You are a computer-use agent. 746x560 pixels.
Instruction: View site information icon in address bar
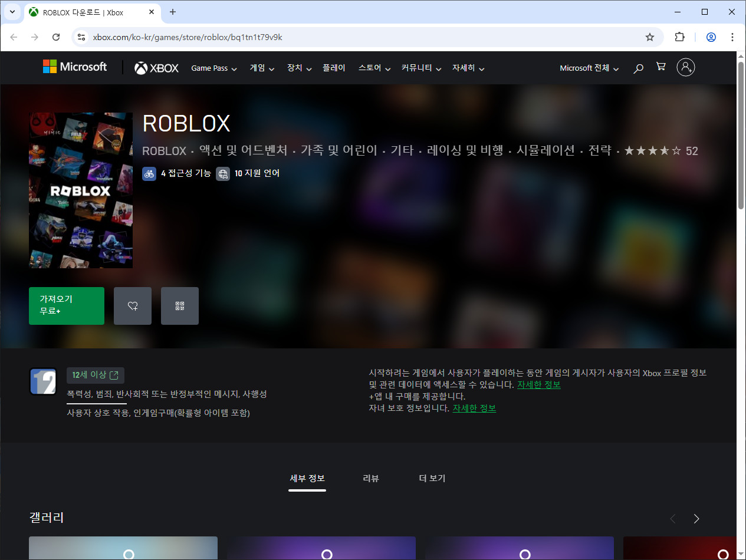point(82,37)
